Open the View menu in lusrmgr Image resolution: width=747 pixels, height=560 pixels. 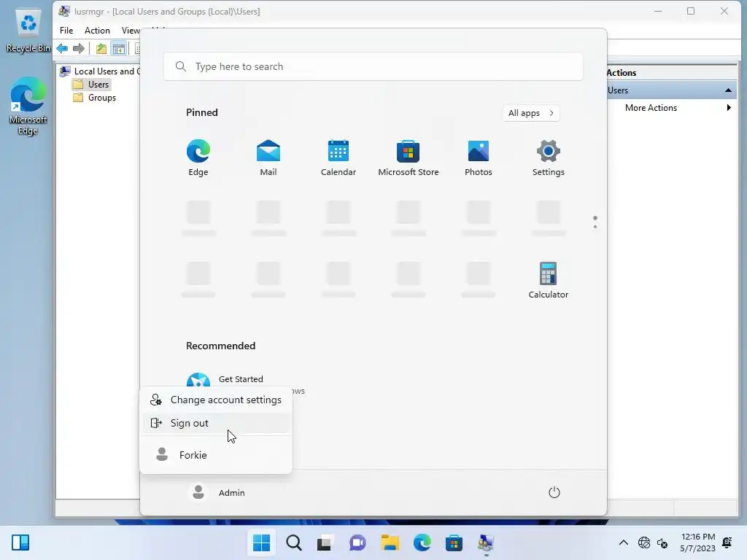tap(131, 31)
